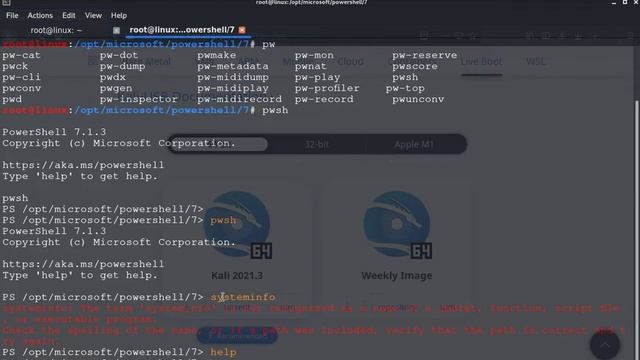Click the 'pw-mididump' completion entry

pos(233,77)
